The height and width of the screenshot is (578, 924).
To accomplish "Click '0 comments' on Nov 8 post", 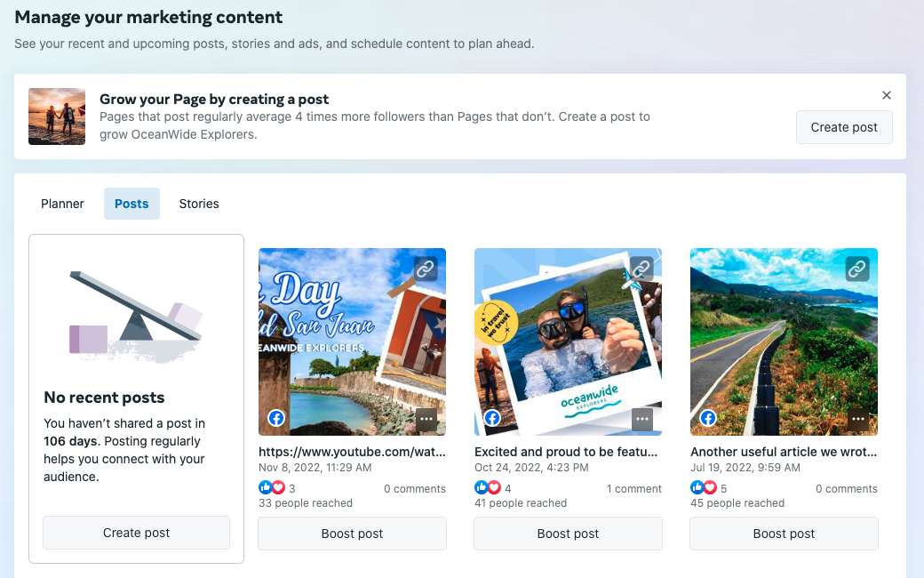I will click(414, 489).
